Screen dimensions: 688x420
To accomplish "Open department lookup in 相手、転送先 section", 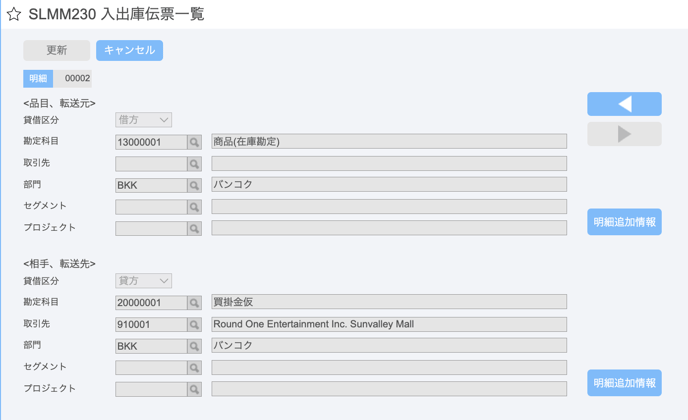I will click(194, 346).
